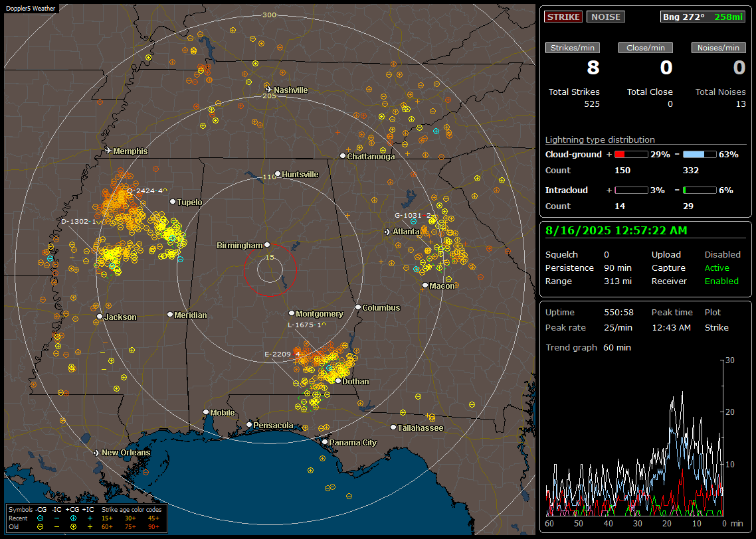
Task: Click the recent -CG symbol in legend
Action: pos(40,518)
